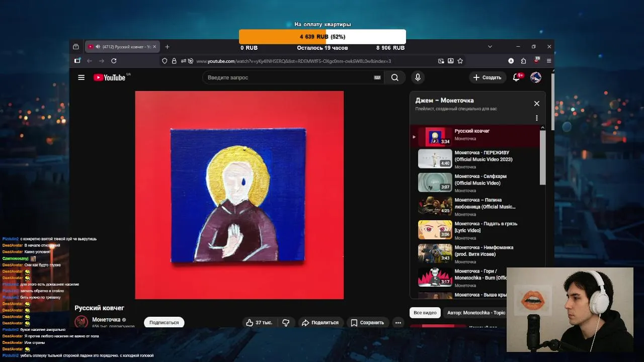Open the on-screen keyboard icon in search box

click(x=377, y=77)
